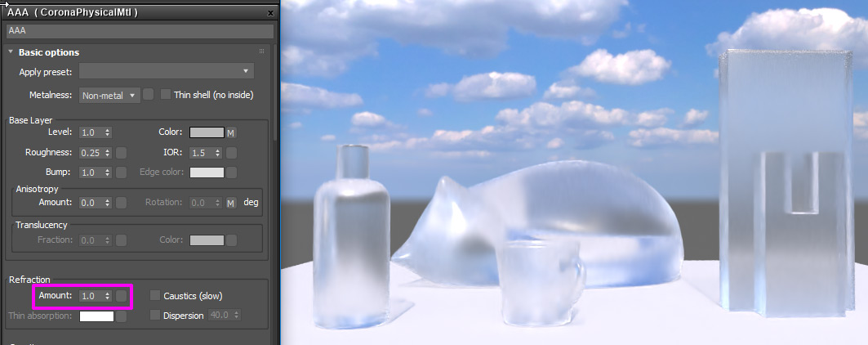Collapse the Basic options rollout

pos(11,52)
